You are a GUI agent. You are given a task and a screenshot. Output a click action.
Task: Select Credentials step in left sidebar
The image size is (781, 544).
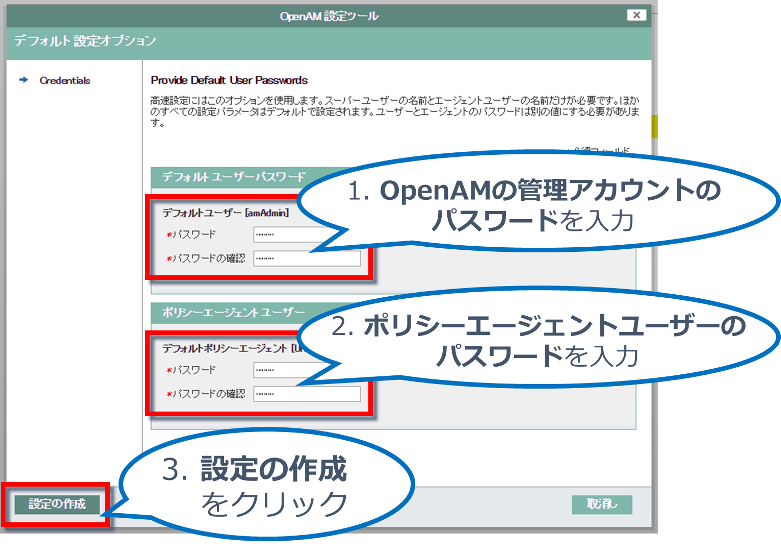coord(65,80)
